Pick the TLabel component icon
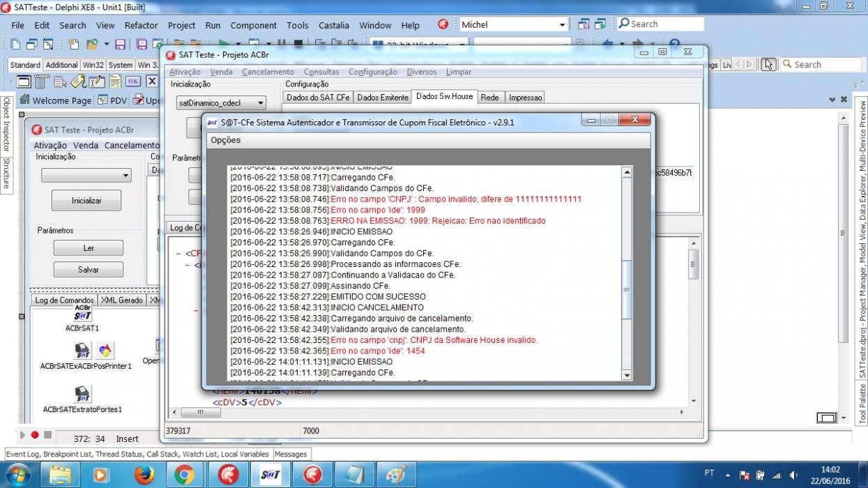This screenshot has width=868, height=488. pyautogui.click(x=78, y=82)
